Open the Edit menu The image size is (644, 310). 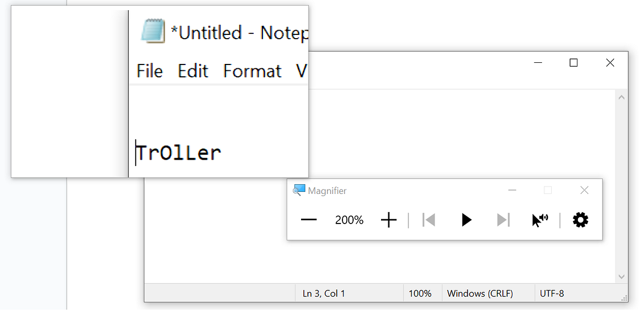pyautogui.click(x=192, y=70)
